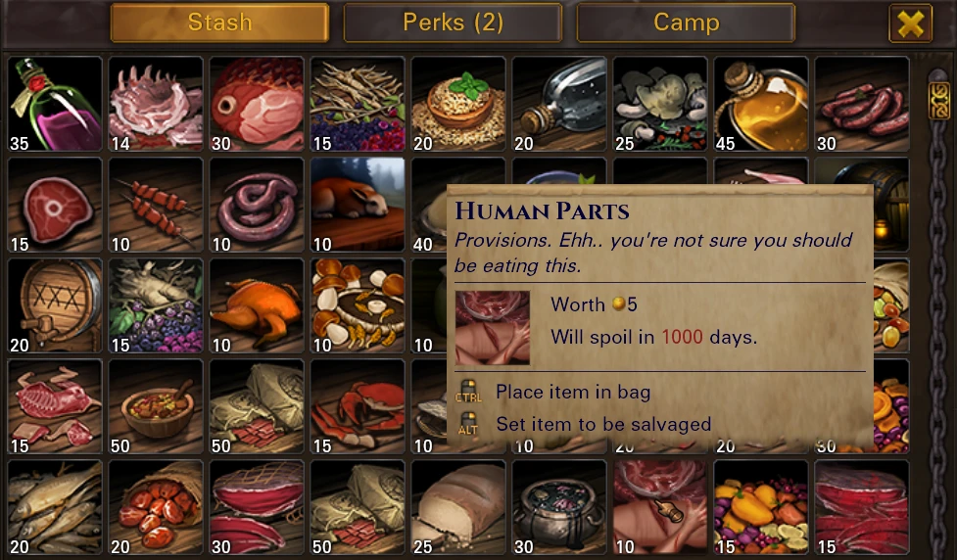This screenshot has height=560, width=957.
Task: Open the Perks (2) tab
Action: point(453,23)
